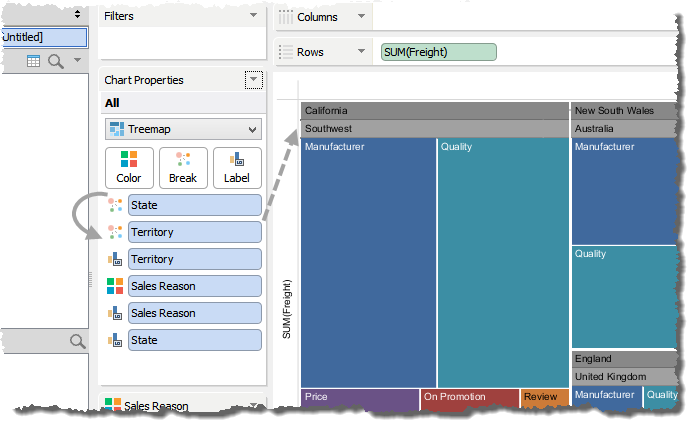Click the vertical SUM(Freight) axis label
This screenshot has height=427, width=695.
click(287, 309)
